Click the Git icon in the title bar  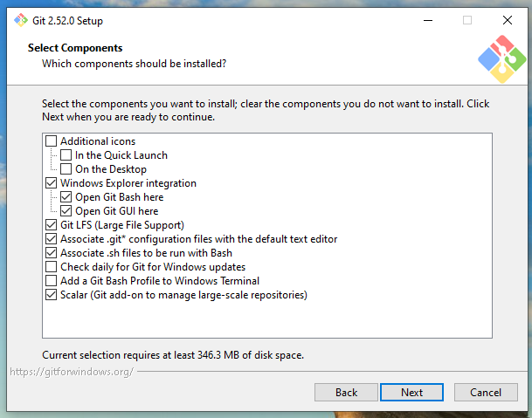click(x=20, y=20)
